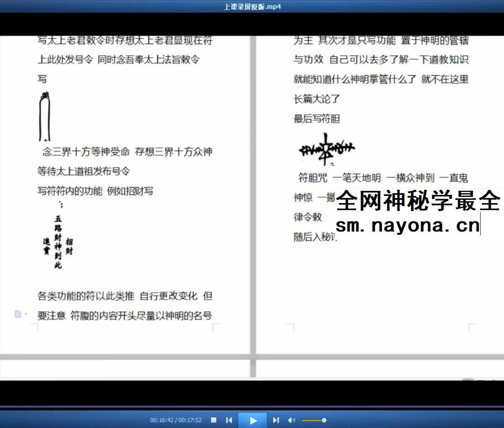This screenshot has height=428, width=504.
Task: Click the line 写符符内的功能 例如招财写
Action: (95, 191)
